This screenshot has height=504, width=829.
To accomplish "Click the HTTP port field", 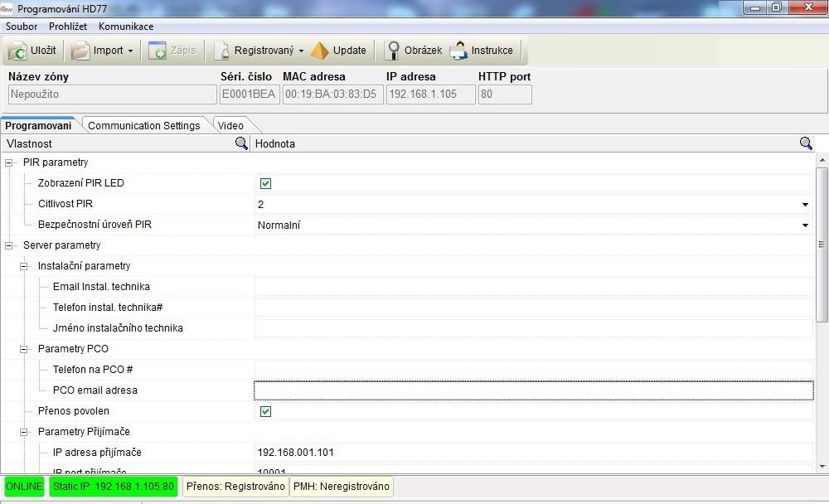I will (x=504, y=94).
